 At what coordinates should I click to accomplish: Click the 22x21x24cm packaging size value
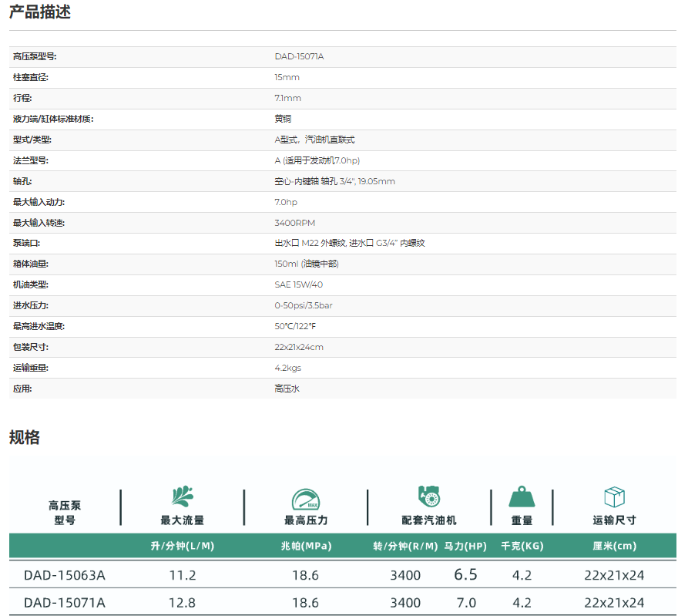pos(299,348)
